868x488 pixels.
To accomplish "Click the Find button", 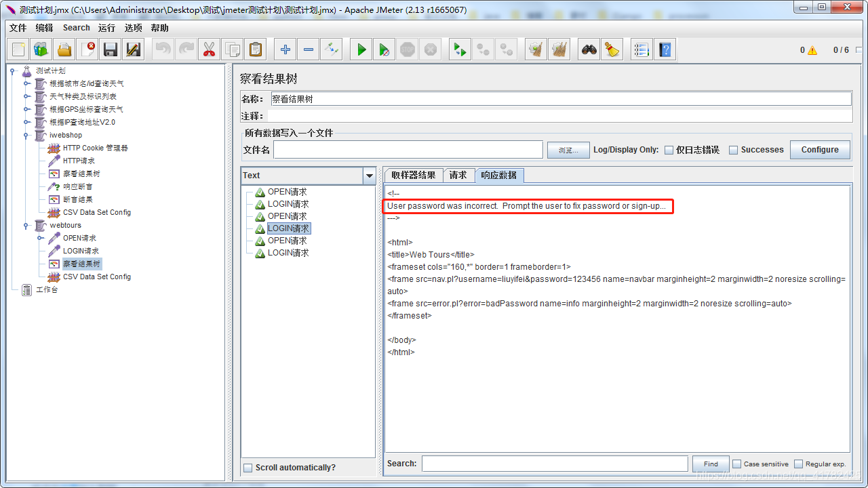I will [711, 464].
